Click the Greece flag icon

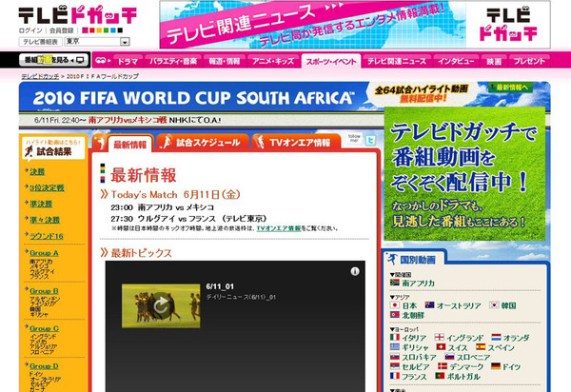[x=395, y=347]
